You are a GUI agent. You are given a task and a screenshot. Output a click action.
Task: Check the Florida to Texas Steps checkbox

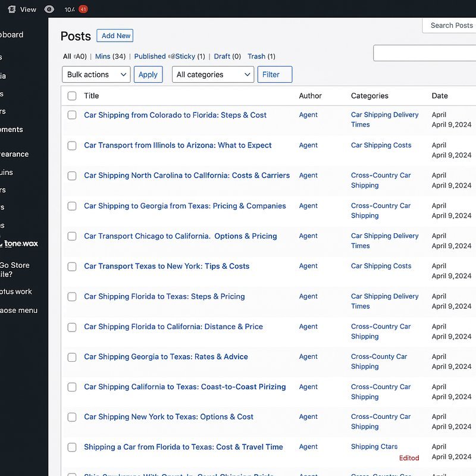(72, 296)
